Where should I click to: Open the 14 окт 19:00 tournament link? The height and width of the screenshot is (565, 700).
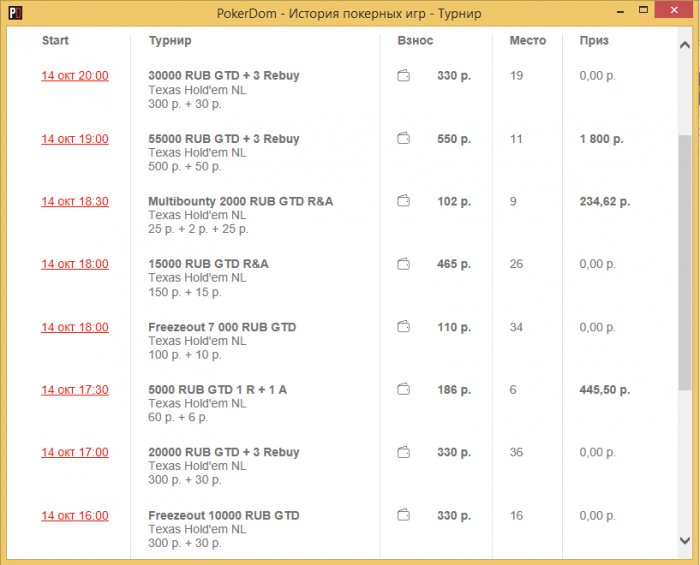point(75,139)
